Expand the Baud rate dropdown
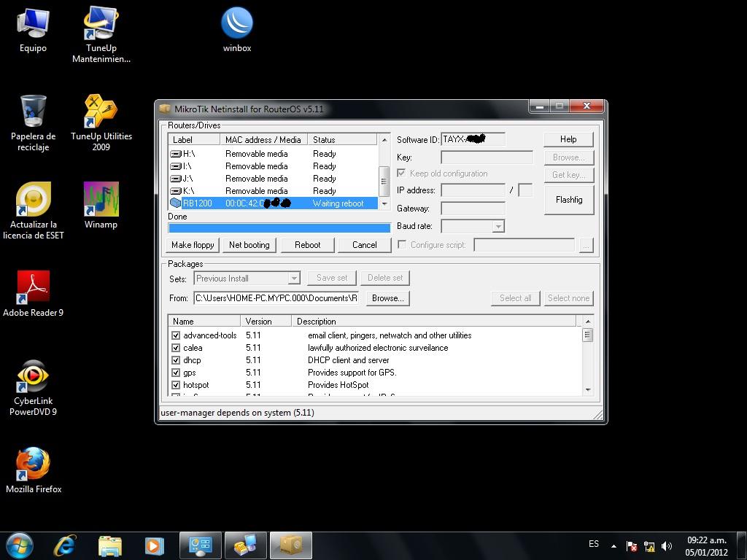747x560 pixels. tap(498, 226)
